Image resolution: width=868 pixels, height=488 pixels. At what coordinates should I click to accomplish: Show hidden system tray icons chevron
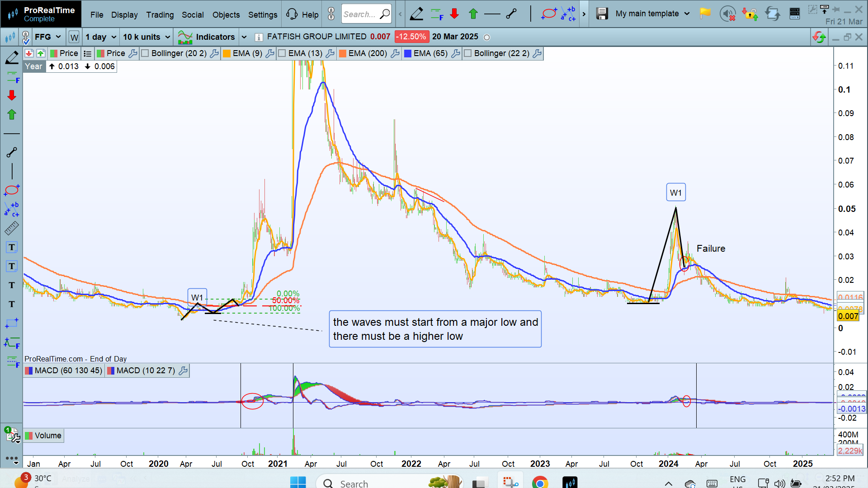point(668,483)
